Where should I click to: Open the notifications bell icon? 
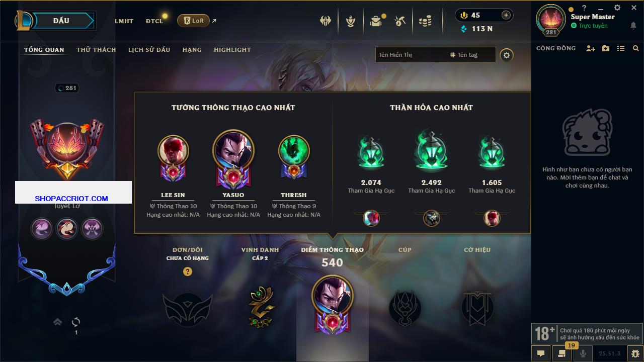(633, 26)
